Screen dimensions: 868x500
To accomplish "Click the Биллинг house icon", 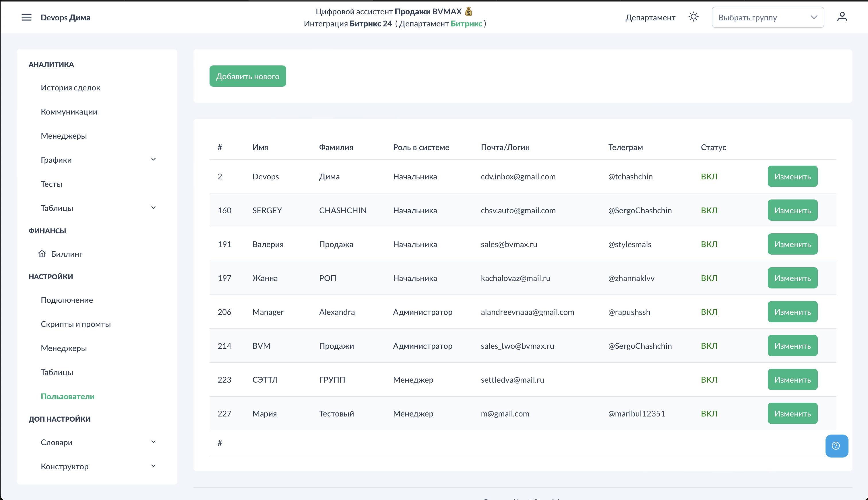I will point(42,254).
